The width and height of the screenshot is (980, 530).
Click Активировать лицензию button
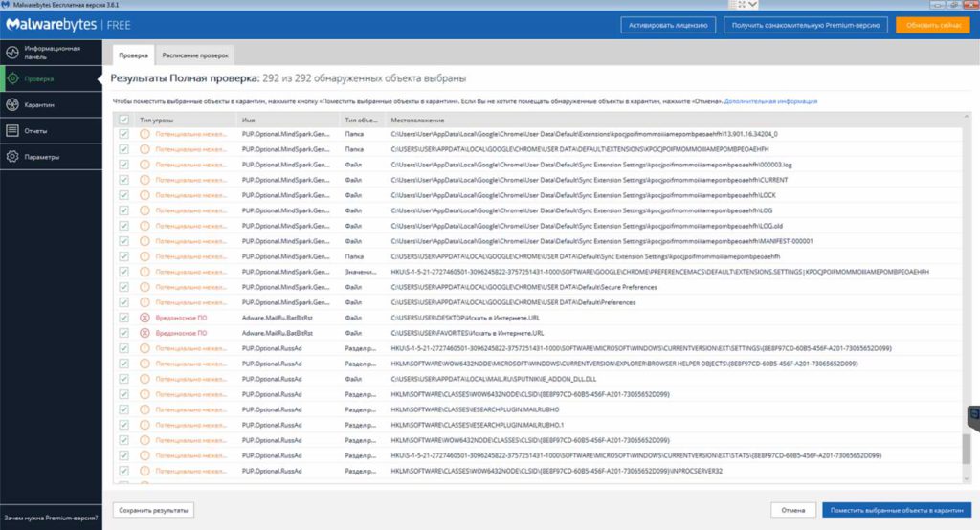pyautogui.click(x=668, y=25)
